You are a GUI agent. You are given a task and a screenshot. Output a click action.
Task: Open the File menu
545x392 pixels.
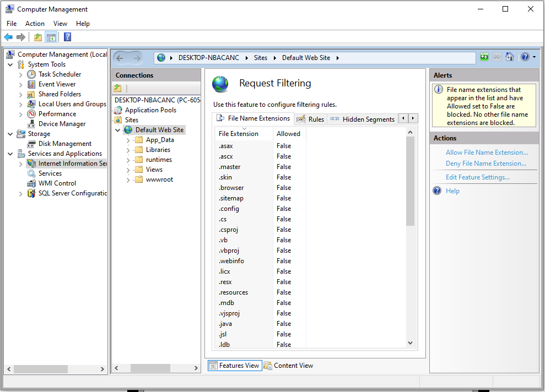[x=12, y=24]
